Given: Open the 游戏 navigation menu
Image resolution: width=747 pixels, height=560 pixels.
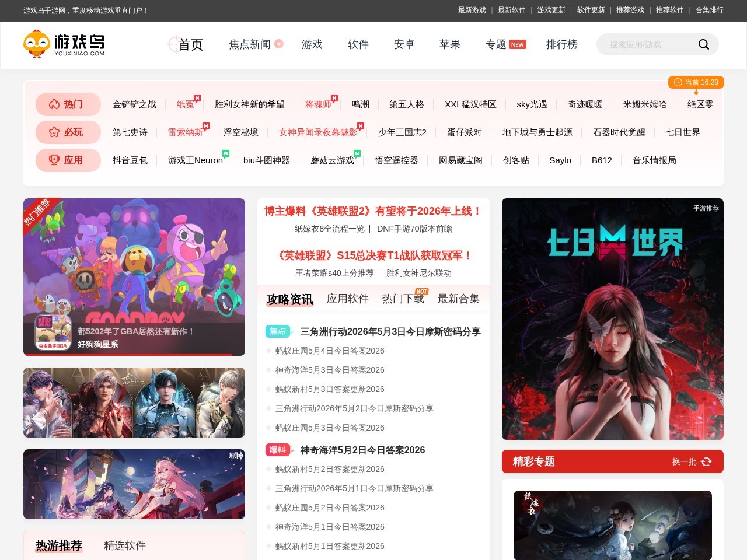Looking at the screenshot, I should click(312, 44).
